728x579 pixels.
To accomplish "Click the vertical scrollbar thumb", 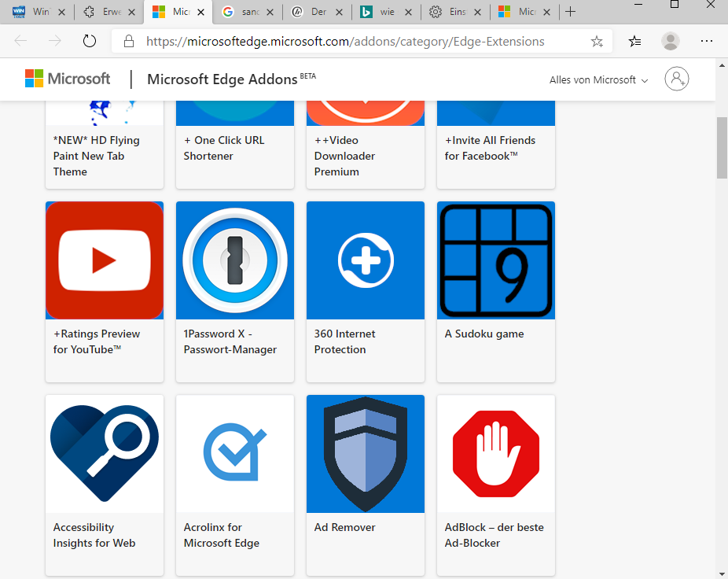I will pyautogui.click(x=722, y=148).
